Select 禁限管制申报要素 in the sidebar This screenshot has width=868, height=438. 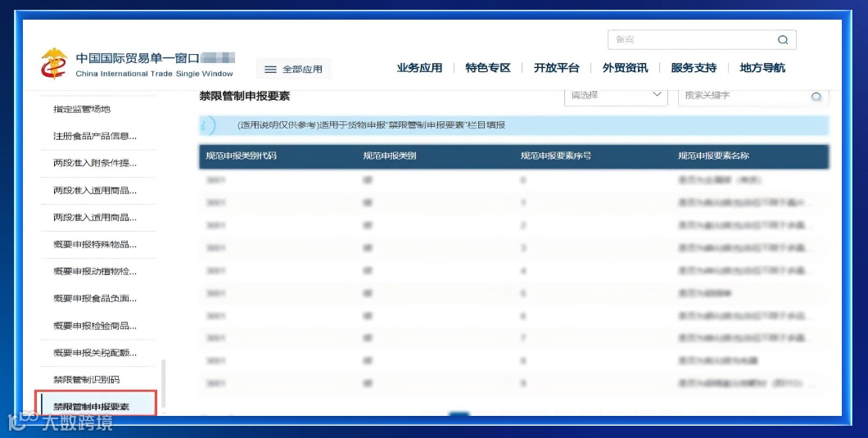coord(97,406)
